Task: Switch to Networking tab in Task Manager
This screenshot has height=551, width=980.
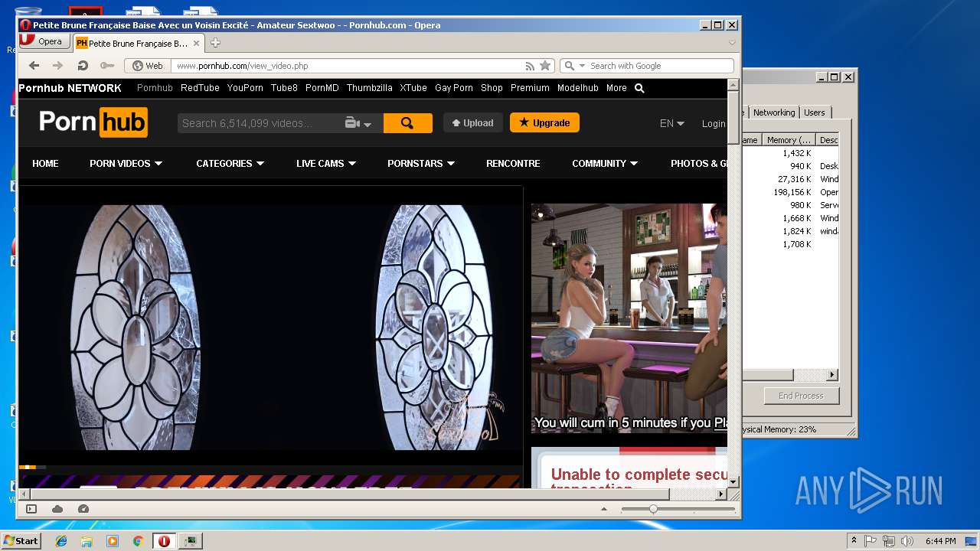Action: point(774,112)
